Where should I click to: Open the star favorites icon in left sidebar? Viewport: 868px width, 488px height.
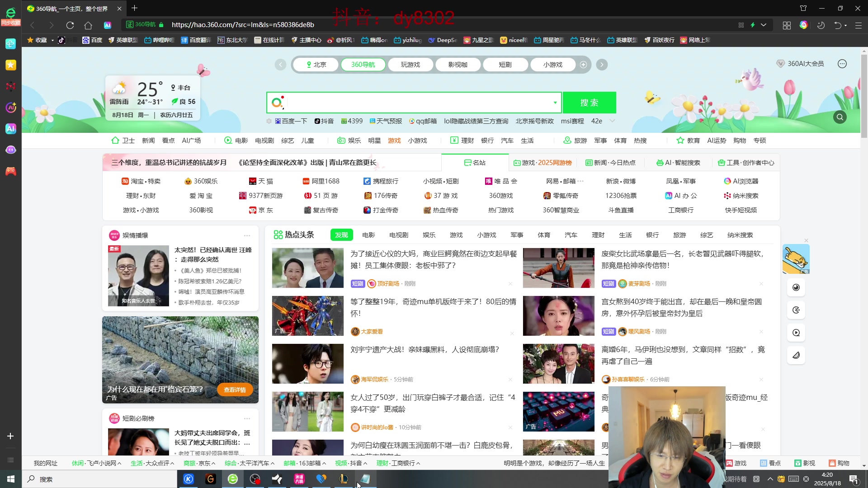tap(10, 65)
